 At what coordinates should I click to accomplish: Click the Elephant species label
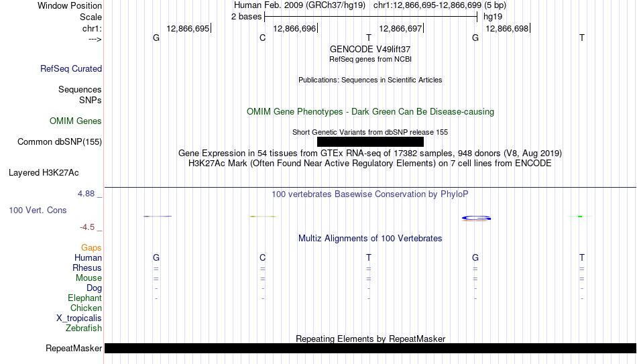pyautogui.click(x=84, y=298)
